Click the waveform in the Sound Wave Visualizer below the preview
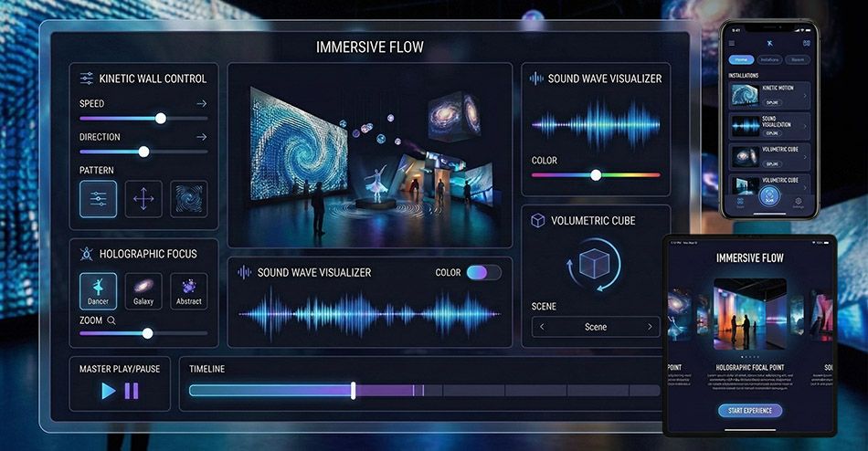The width and height of the screenshot is (868, 451). [370, 314]
